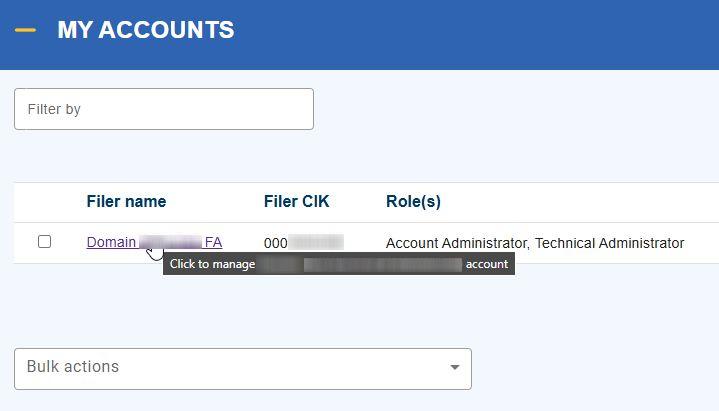Click the Bulk actions dropdown arrow
The height and width of the screenshot is (411, 719).
coord(455,368)
